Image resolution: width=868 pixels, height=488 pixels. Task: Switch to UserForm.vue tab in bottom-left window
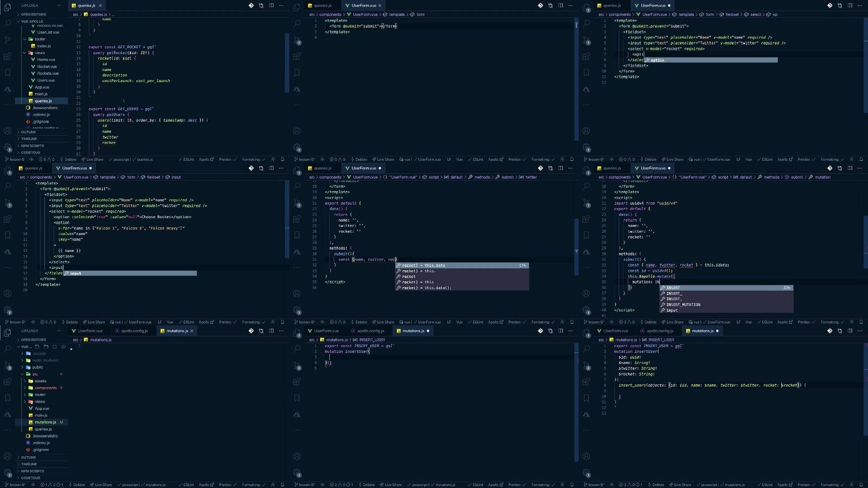click(90, 331)
